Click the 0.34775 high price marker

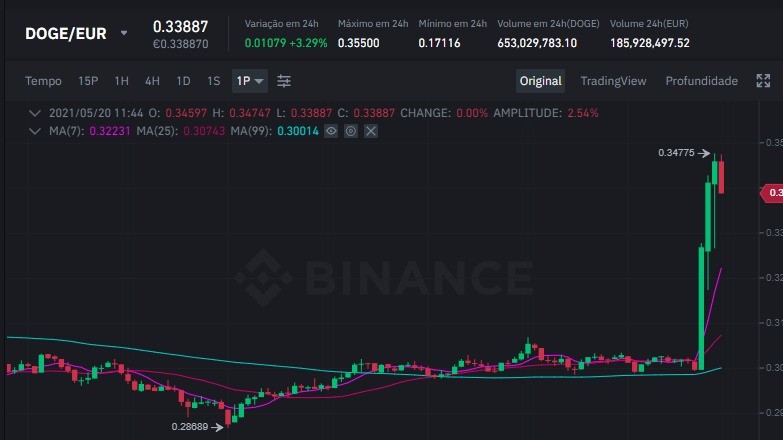[684, 153]
